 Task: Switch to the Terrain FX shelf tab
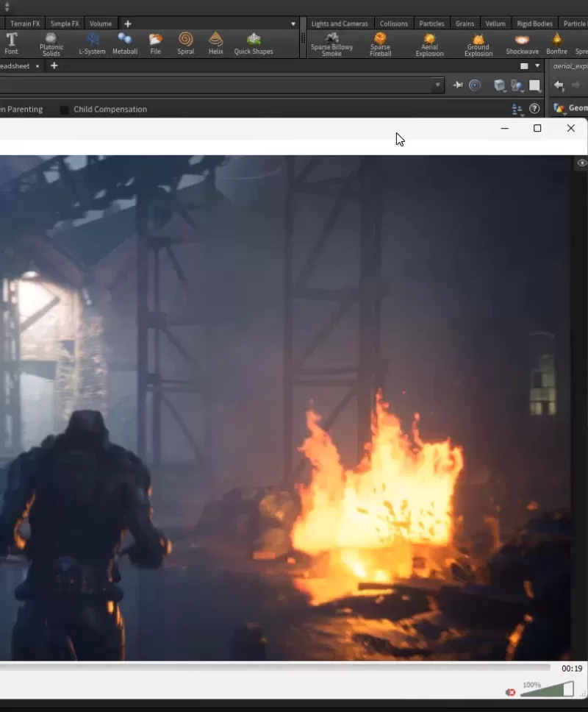pos(25,24)
